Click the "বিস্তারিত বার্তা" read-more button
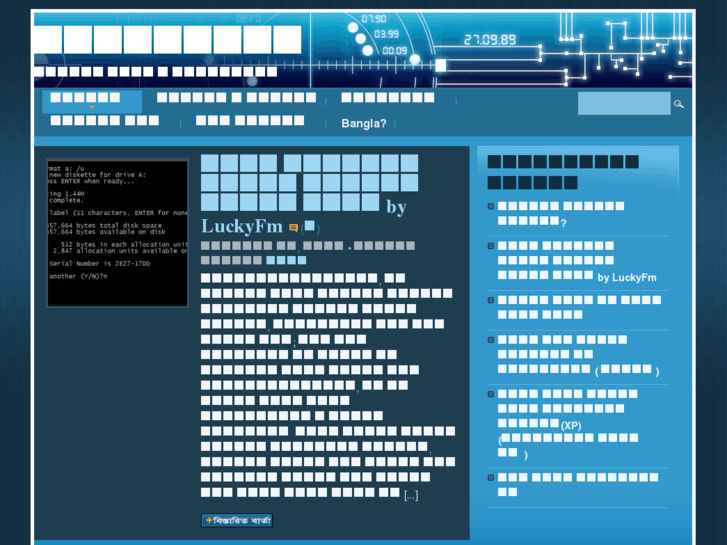 [x=237, y=520]
